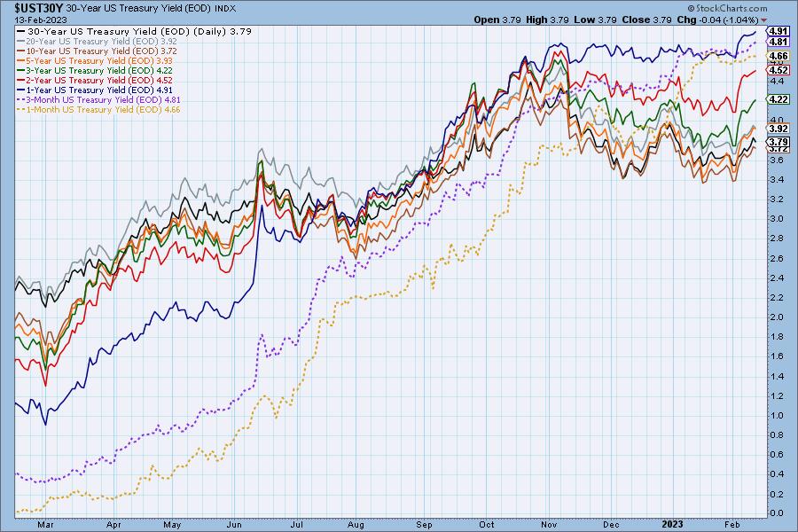798x532 pixels.
Task: Select the 1-Month US Treasury Yield legend entry
Action: point(98,109)
